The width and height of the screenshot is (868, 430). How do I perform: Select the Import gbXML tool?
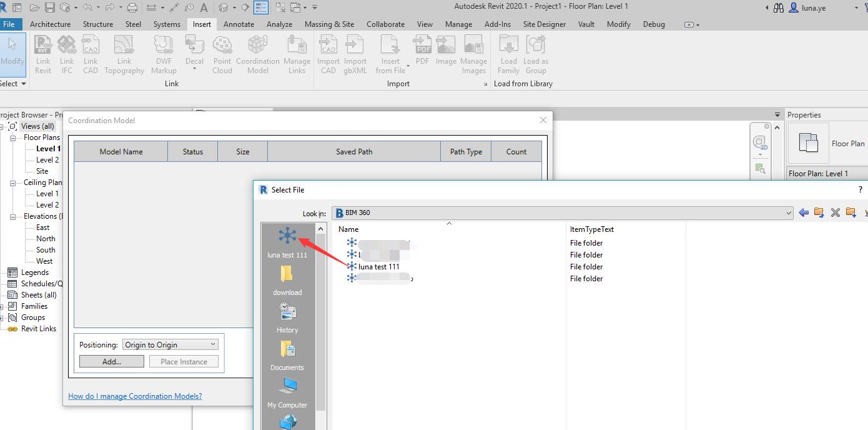coord(355,54)
